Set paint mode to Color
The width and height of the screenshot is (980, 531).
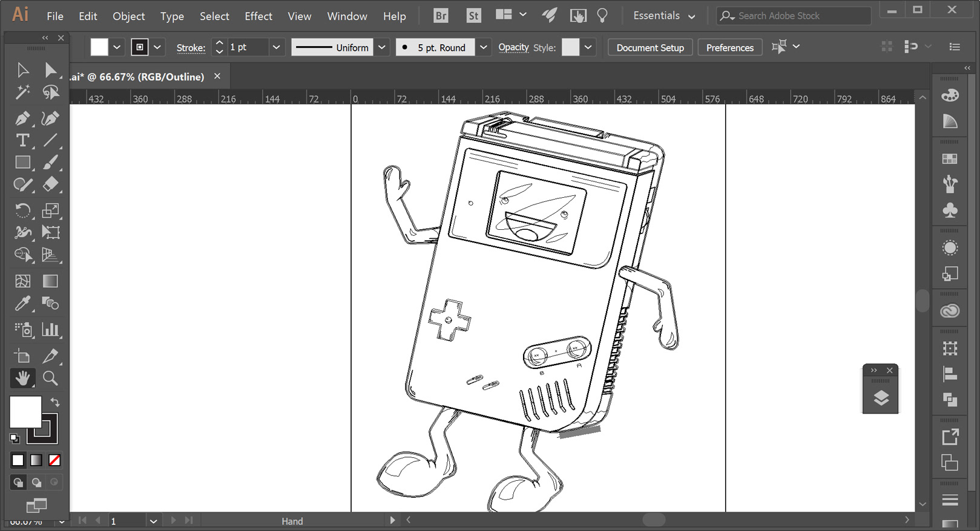coord(18,460)
